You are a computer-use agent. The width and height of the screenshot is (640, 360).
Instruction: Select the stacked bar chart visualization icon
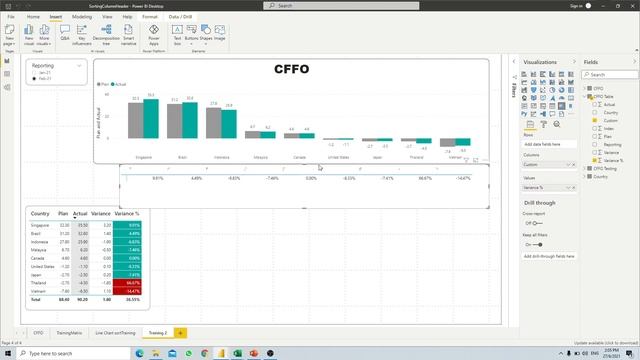click(524, 74)
